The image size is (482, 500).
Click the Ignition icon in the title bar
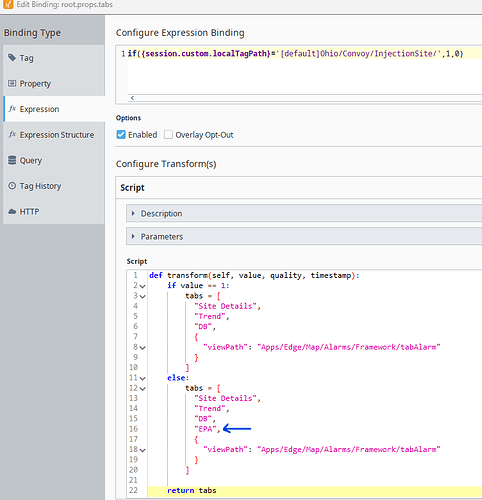(8, 4)
